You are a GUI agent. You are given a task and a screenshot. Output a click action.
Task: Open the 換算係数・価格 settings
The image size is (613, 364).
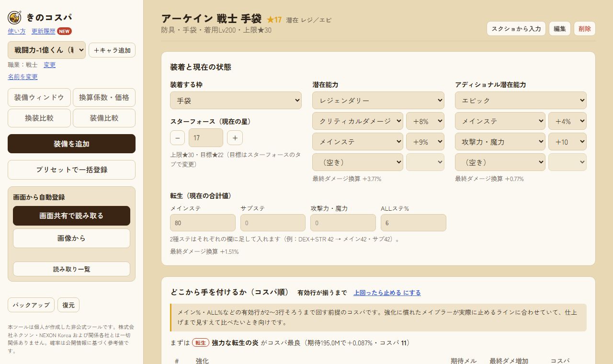104,97
